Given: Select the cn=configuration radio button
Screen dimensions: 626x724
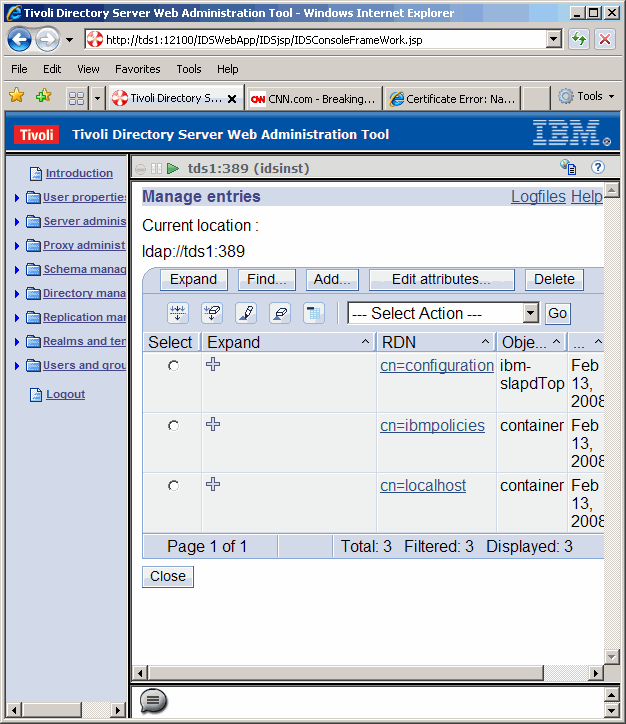Looking at the screenshot, I should tap(174, 366).
